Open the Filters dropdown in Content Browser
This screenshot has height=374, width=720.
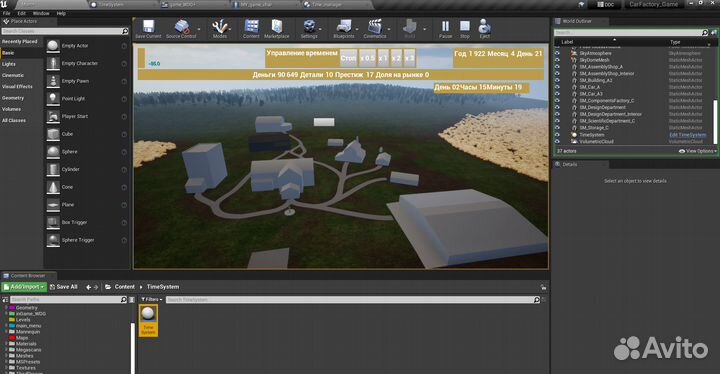click(x=151, y=300)
